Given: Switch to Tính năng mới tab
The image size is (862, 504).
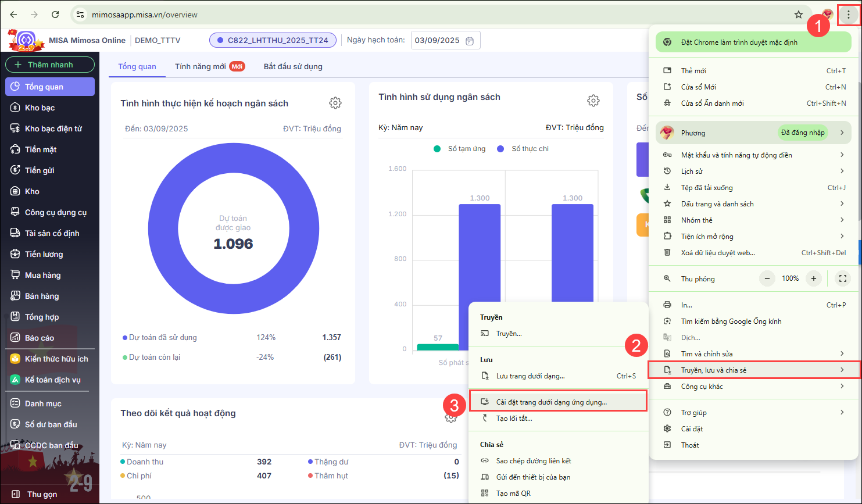Looking at the screenshot, I should pos(201,66).
